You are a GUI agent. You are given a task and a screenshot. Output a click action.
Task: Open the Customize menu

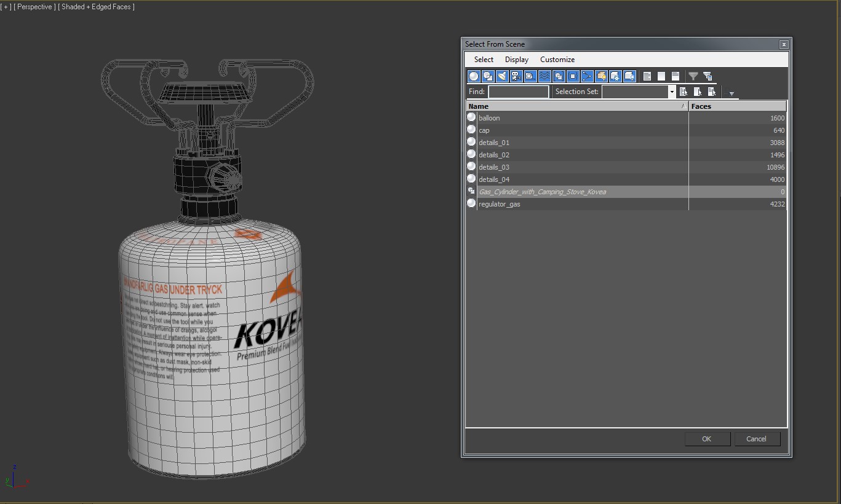click(x=557, y=60)
